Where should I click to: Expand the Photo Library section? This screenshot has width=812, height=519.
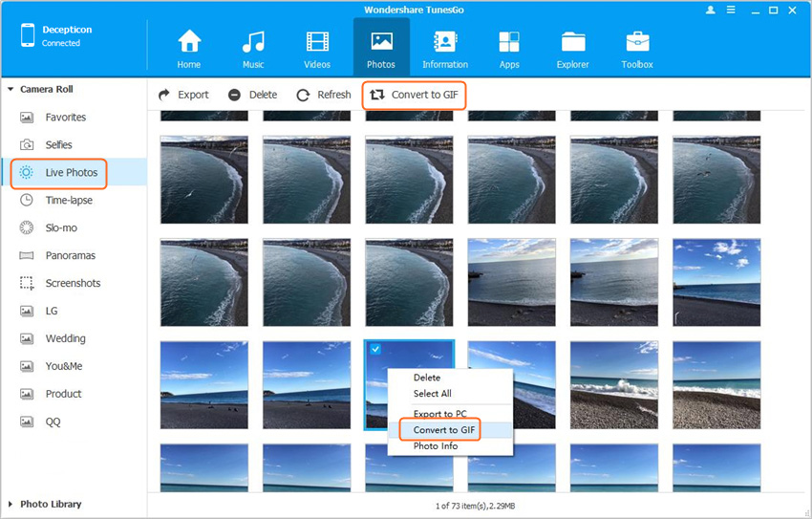point(11,504)
